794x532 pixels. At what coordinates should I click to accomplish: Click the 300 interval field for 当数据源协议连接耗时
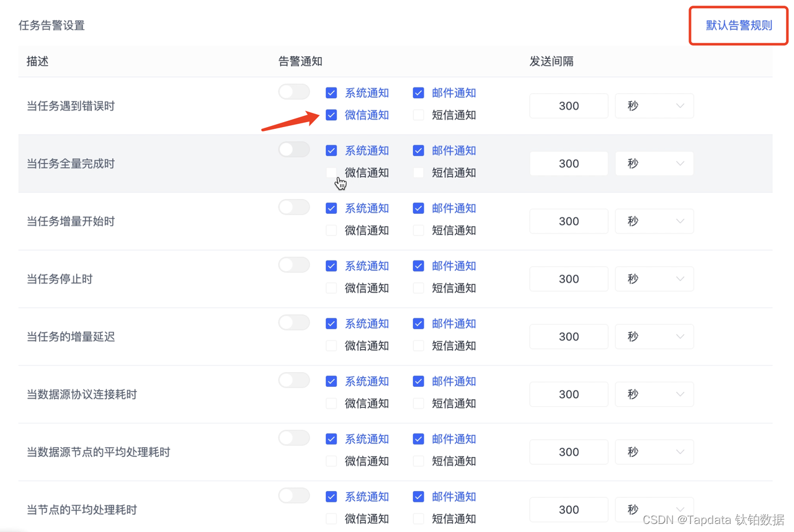coord(569,394)
